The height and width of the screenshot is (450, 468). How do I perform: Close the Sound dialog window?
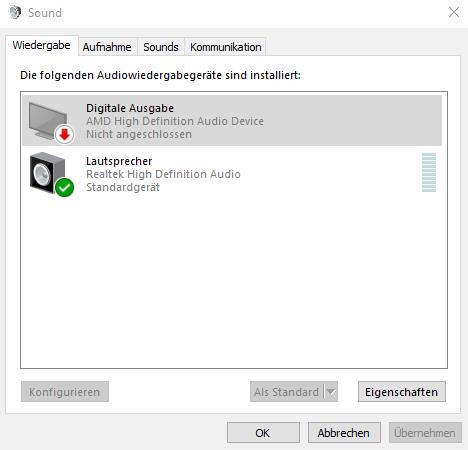coord(454,12)
